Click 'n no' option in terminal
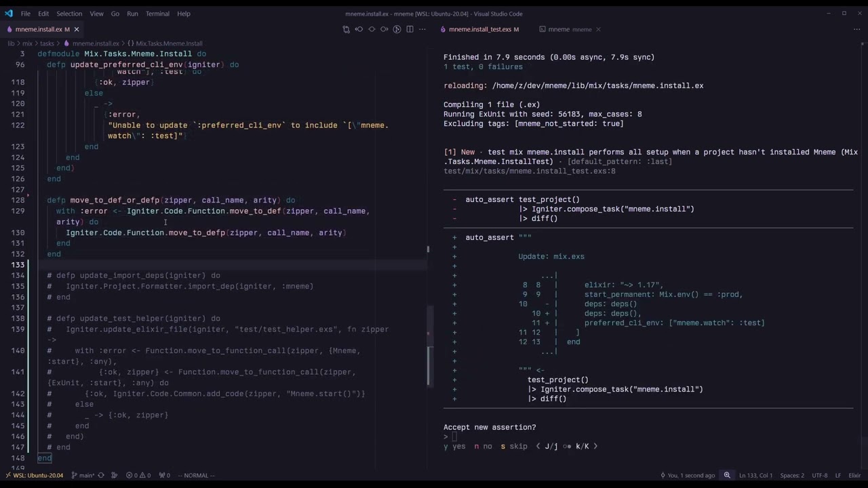868x488 pixels. [483, 446]
